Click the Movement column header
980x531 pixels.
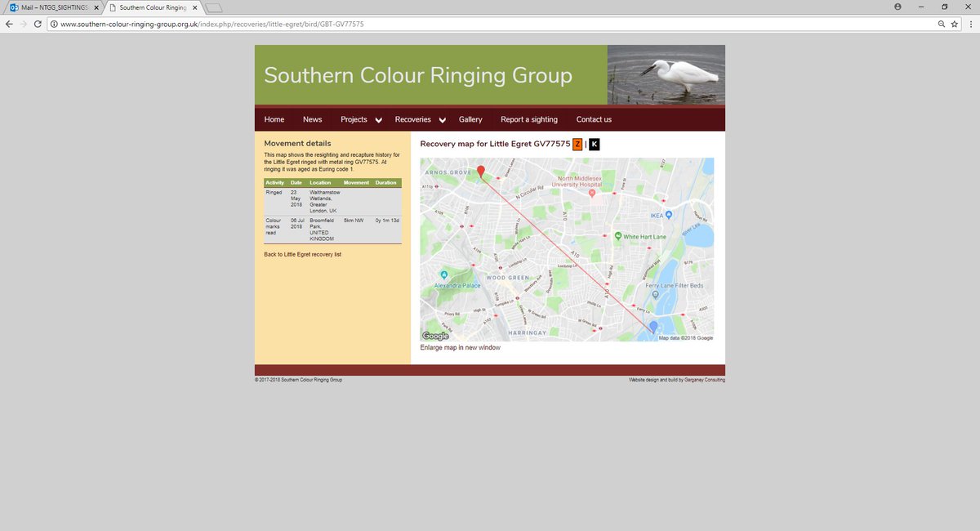[357, 183]
